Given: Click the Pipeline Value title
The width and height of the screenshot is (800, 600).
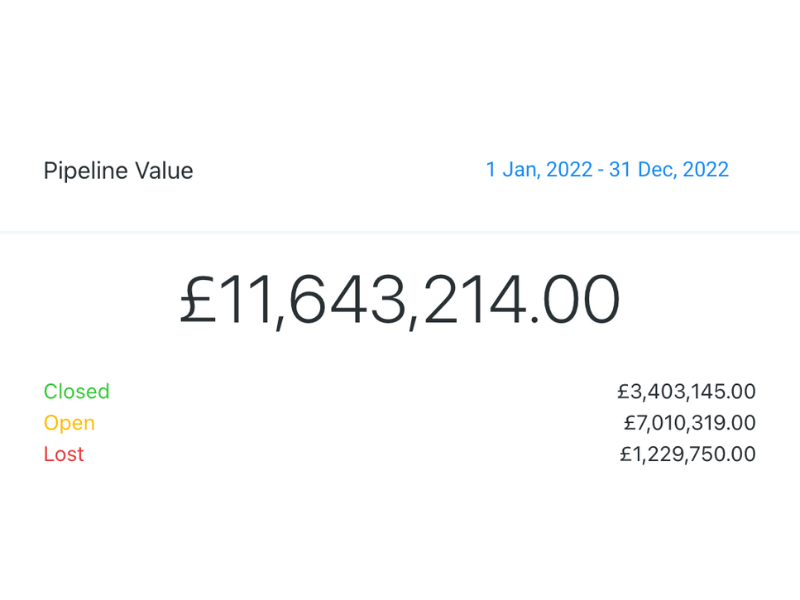Looking at the screenshot, I should tap(118, 171).
